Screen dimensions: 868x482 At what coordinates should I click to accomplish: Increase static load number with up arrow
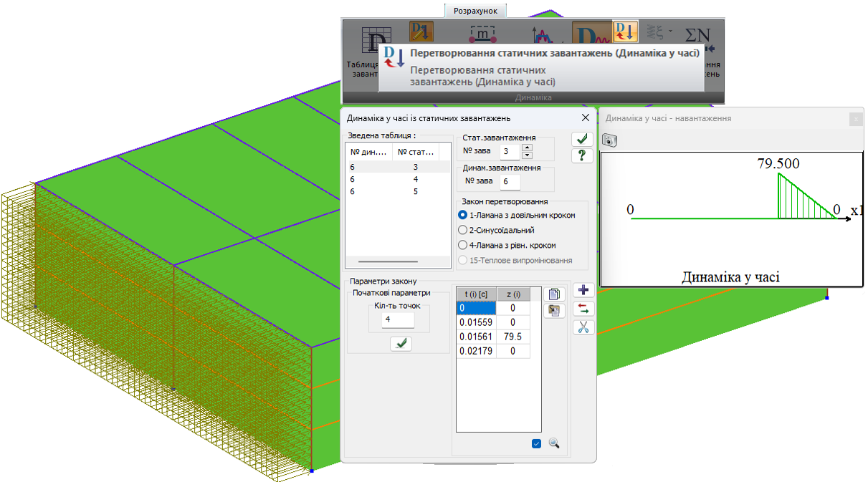528,148
